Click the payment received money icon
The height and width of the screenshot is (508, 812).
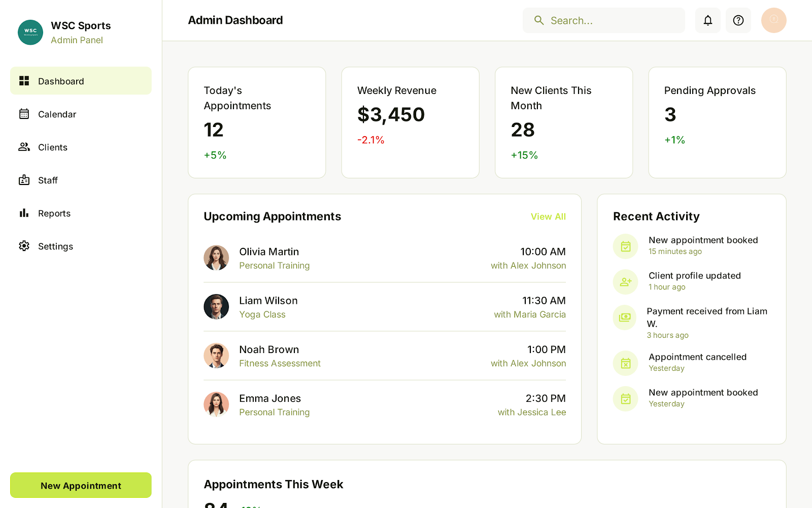coord(625,317)
